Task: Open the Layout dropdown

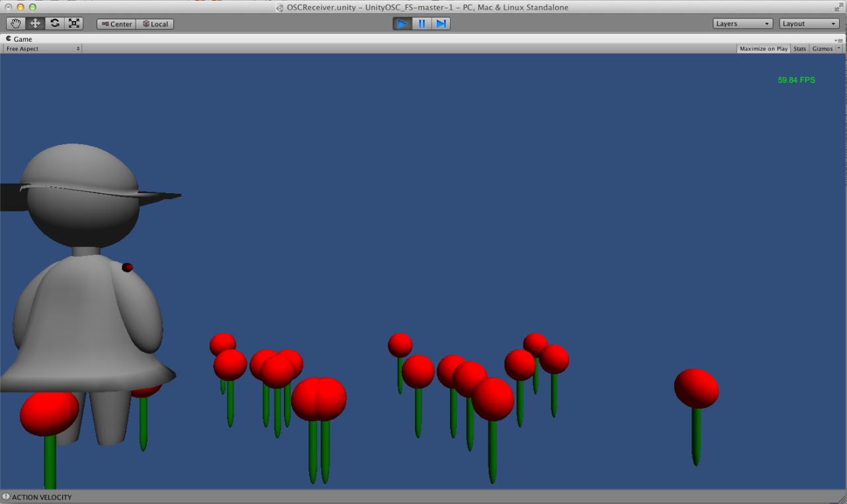Action: pos(809,24)
